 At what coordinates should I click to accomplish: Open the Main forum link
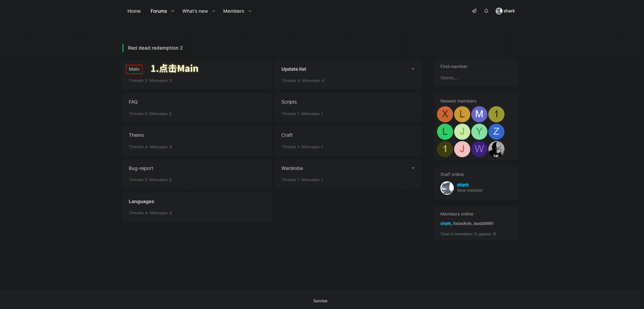click(x=134, y=69)
